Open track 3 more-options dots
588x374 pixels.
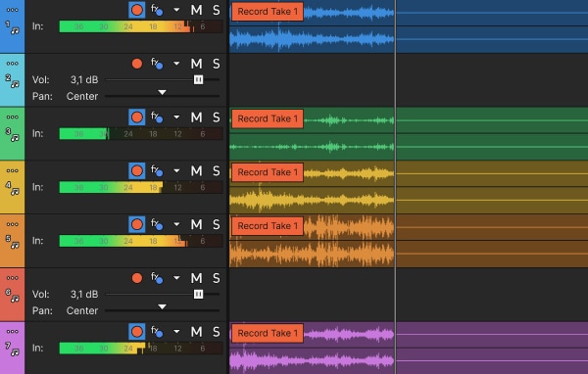click(13, 117)
